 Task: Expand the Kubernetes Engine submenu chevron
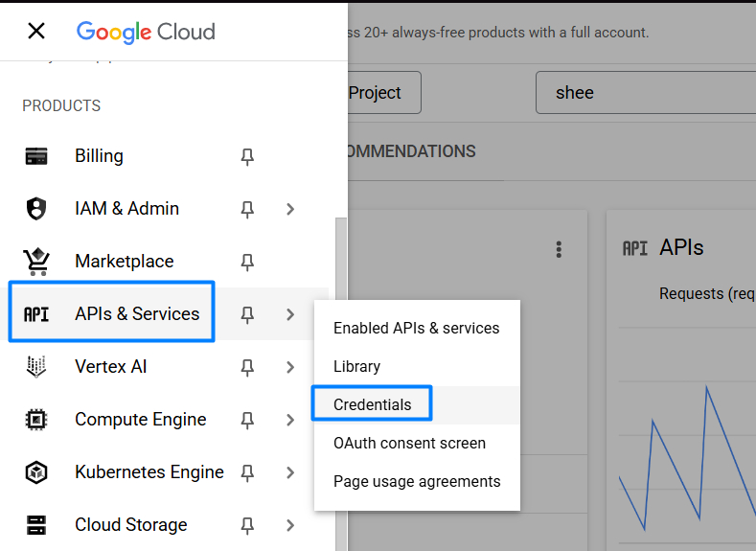click(289, 471)
